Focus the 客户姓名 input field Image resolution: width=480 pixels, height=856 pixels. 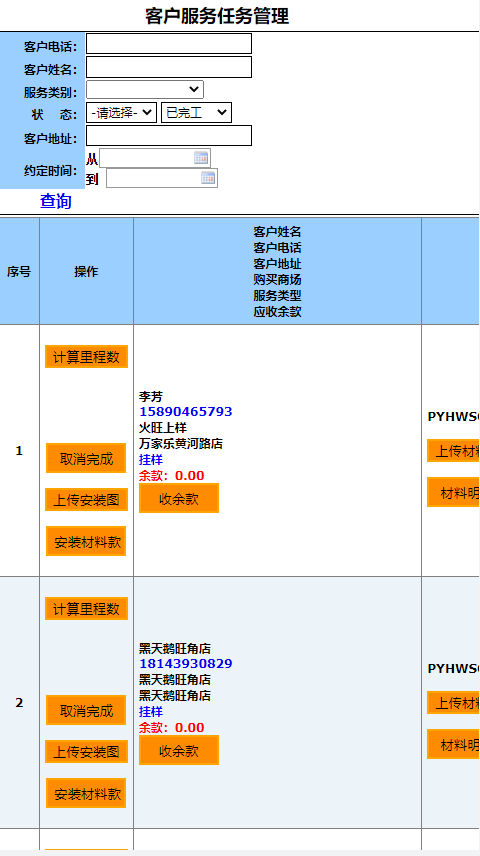pyautogui.click(x=169, y=67)
